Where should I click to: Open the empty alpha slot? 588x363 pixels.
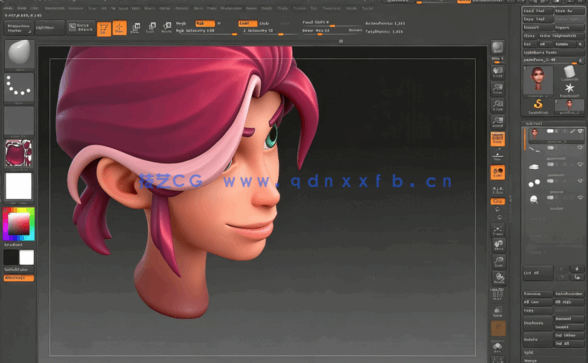click(19, 121)
